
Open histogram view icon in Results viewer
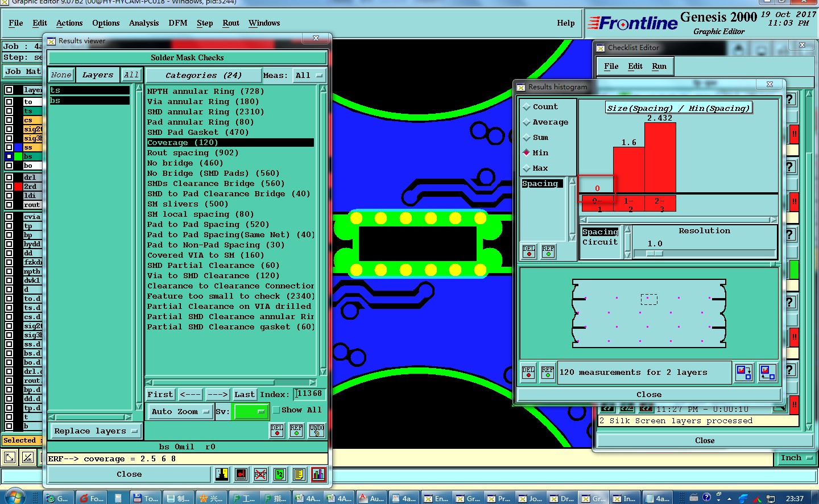[x=318, y=474]
